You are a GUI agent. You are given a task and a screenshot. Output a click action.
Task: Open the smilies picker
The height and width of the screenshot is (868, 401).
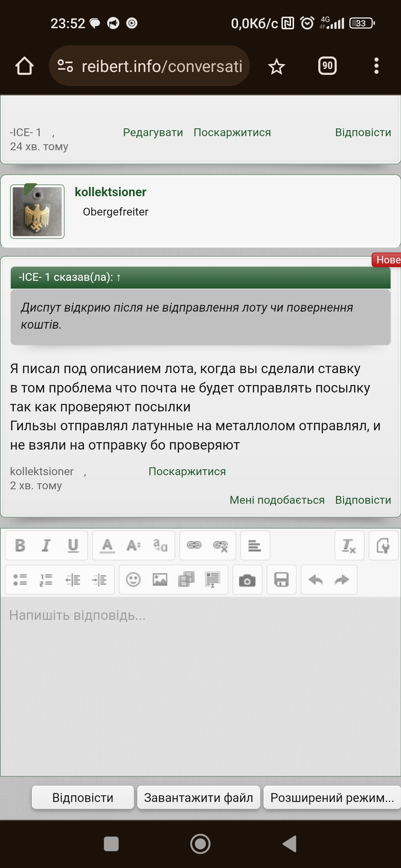point(133,579)
